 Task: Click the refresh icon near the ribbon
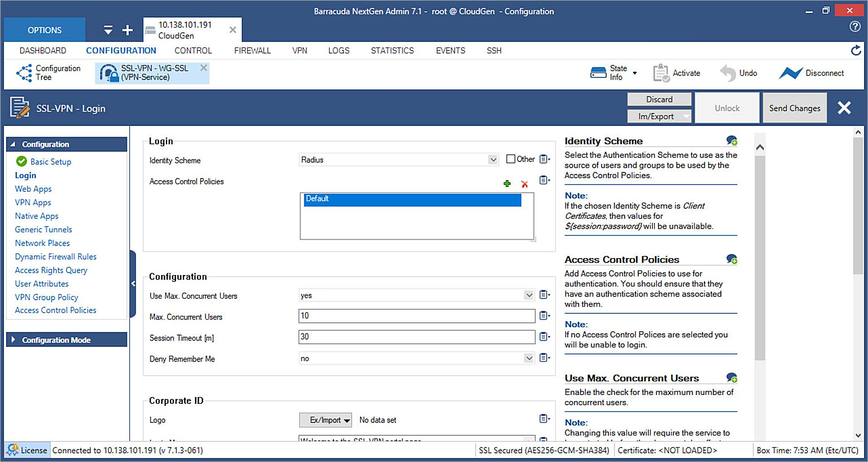point(856,50)
